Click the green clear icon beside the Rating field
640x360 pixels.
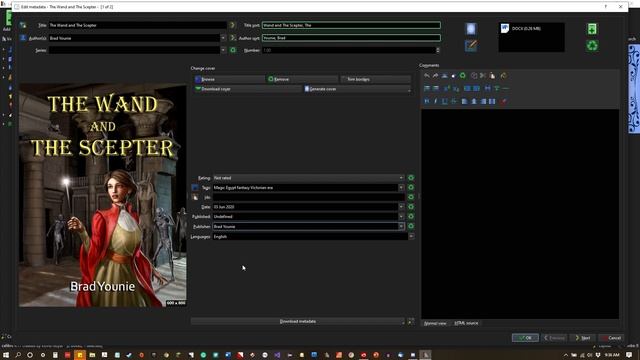pos(411,178)
